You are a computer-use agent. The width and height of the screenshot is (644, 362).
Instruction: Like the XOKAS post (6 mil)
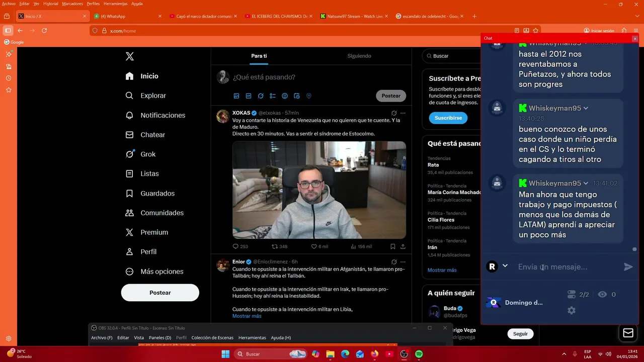(x=319, y=246)
